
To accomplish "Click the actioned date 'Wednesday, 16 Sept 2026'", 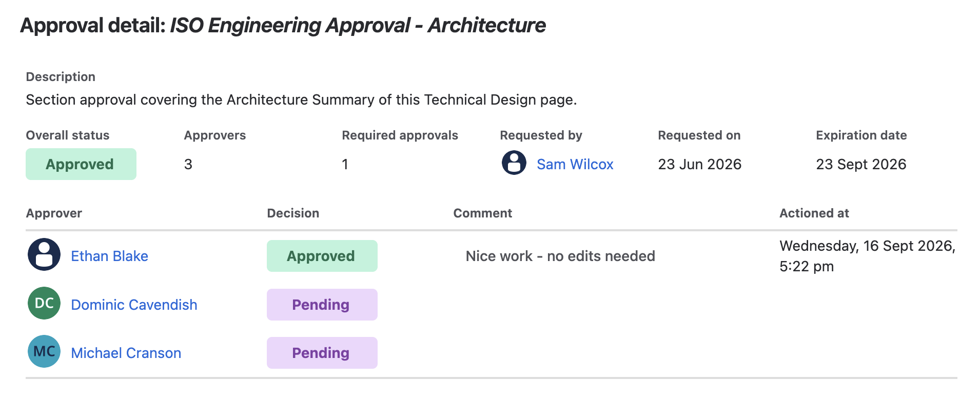I will [867, 246].
